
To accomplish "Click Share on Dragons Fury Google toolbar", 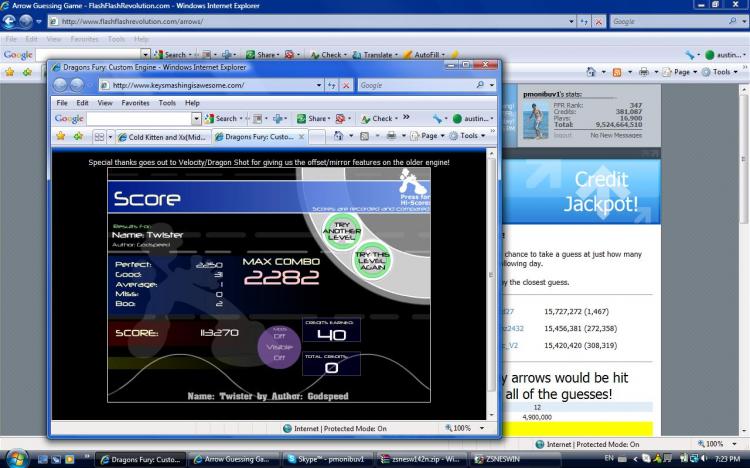I will coord(312,118).
